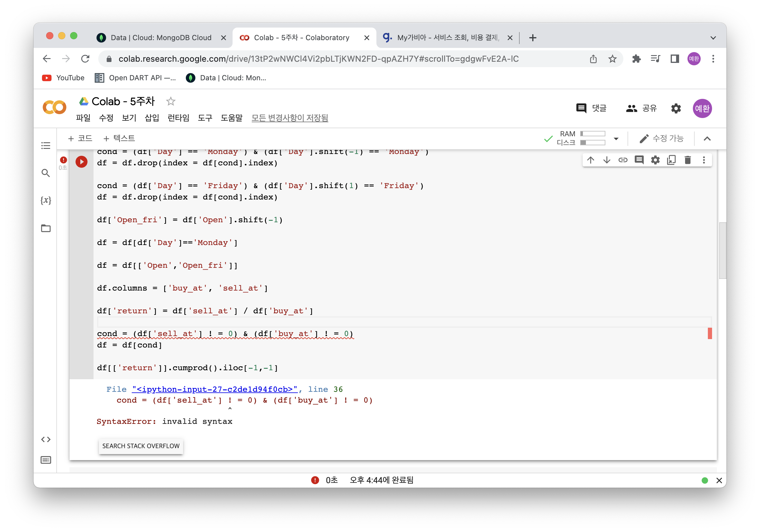This screenshot has width=760, height=532.
Task: Close the bottom status bar
Action: [x=719, y=480]
